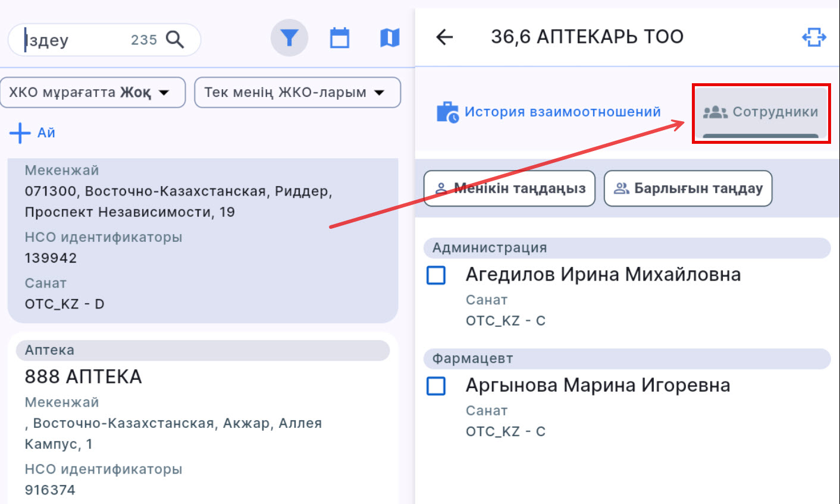
Task: Select the card with address Проспект Независимости, 19
Action: tap(202, 238)
